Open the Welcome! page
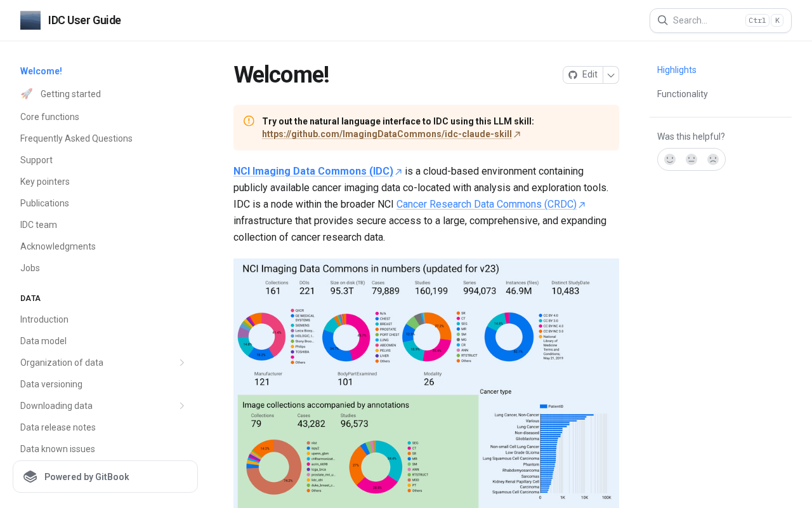This screenshot has width=812, height=508. [x=41, y=71]
